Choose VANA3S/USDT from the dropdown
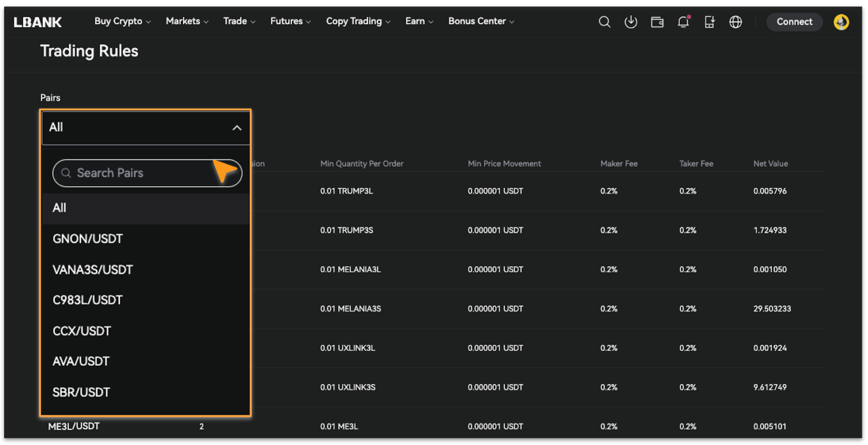This screenshot has width=868, height=445. 145,270
